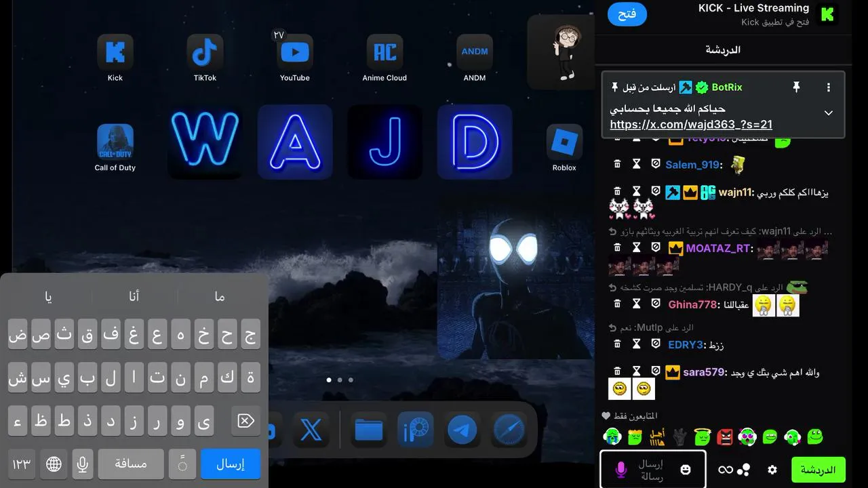Image resolution: width=868 pixels, height=488 pixels.
Task: Click the pin icon beside three-dot menu
Action: point(797,87)
